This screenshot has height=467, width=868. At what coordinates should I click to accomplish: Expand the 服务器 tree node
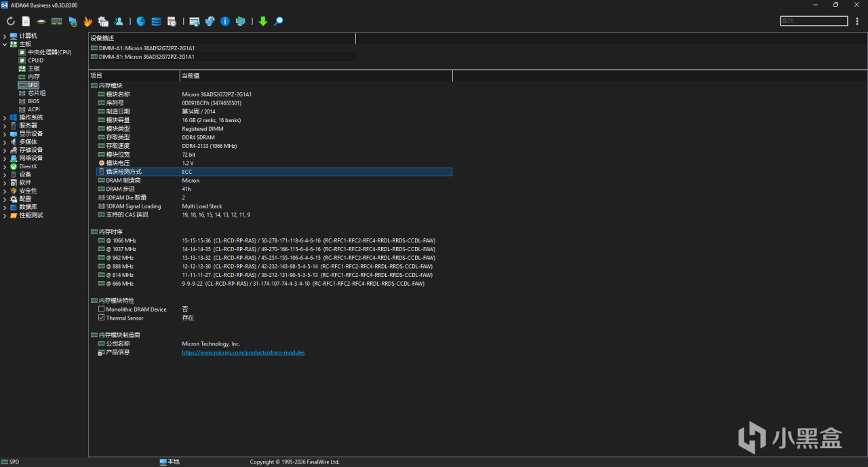point(5,126)
